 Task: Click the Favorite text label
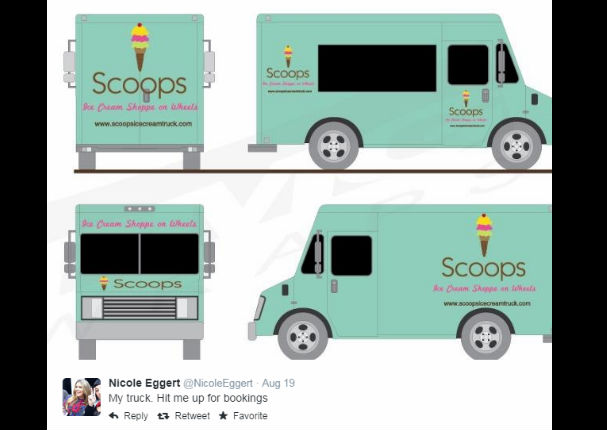[250, 416]
